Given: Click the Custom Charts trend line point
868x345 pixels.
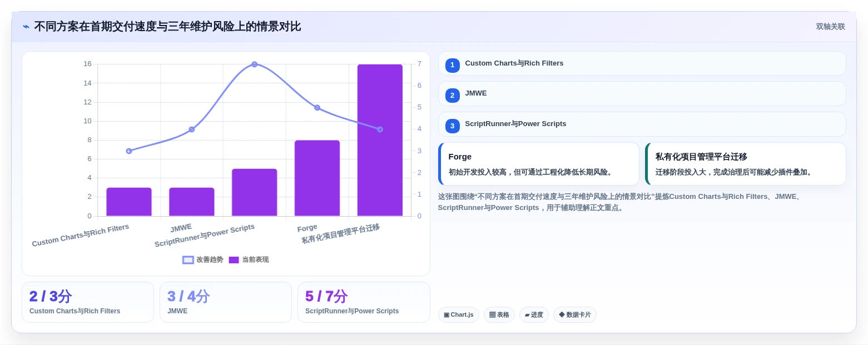Looking at the screenshot, I should (x=129, y=151).
